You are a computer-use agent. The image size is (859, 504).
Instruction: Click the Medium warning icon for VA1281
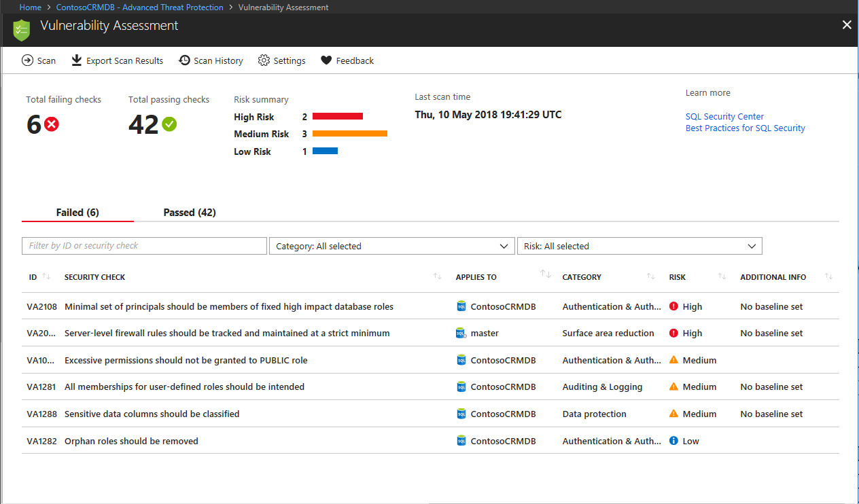click(674, 386)
